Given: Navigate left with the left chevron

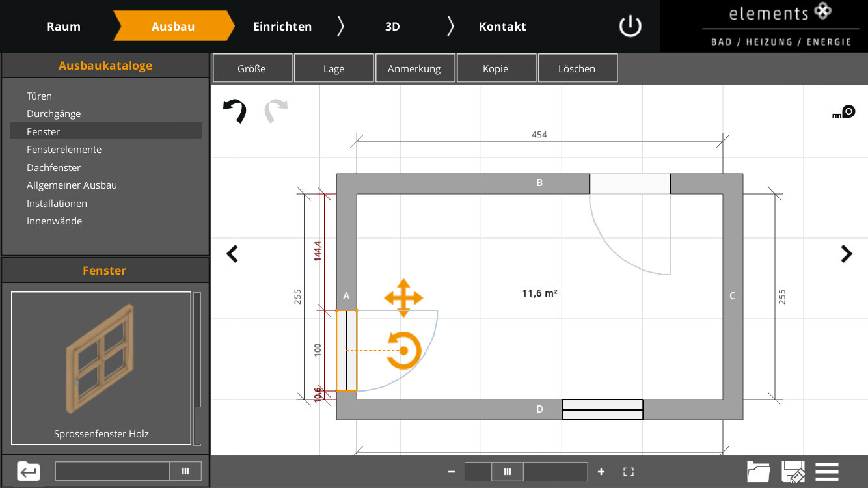Looking at the screenshot, I should 232,253.
